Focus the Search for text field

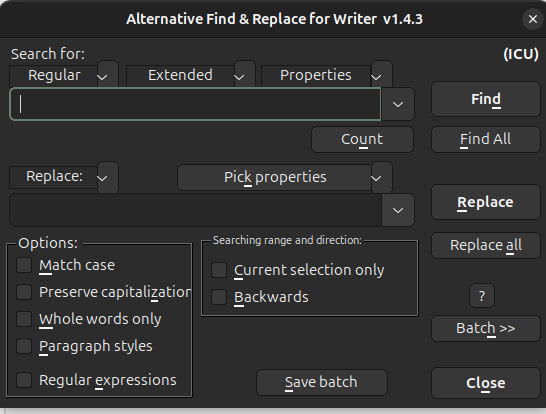[x=195, y=104]
